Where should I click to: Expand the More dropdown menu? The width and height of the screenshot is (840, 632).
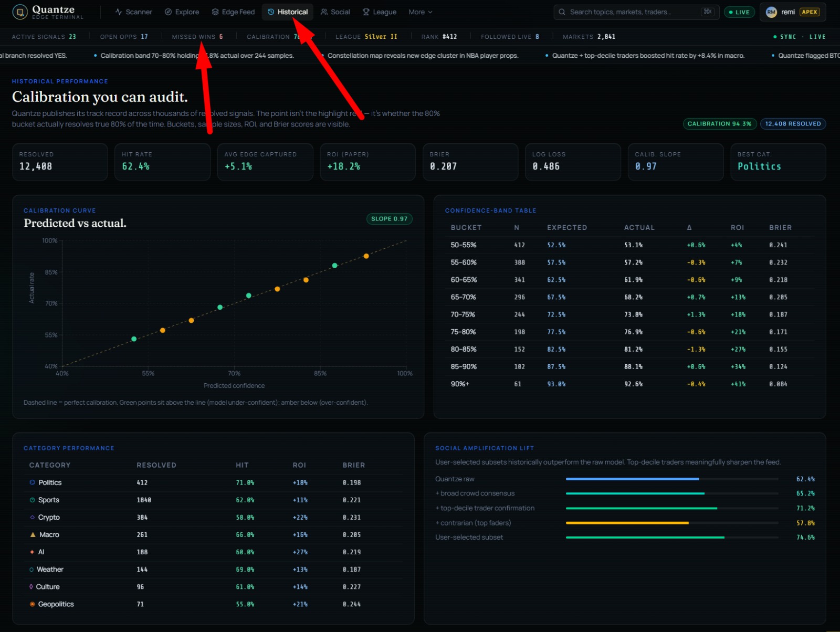pos(421,12)
